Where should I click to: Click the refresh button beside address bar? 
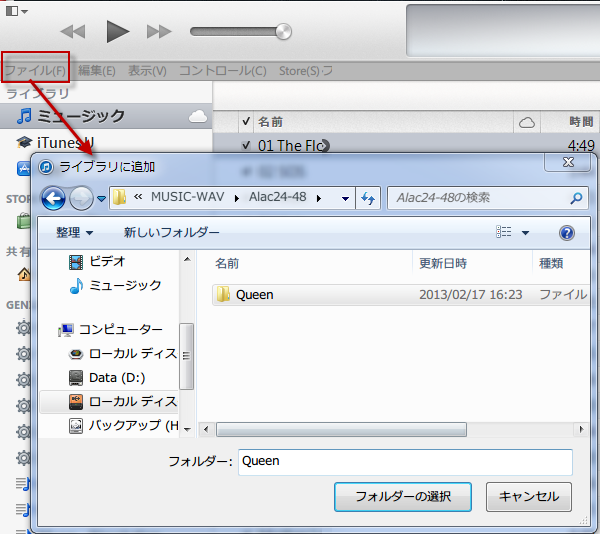click(367, 198)
